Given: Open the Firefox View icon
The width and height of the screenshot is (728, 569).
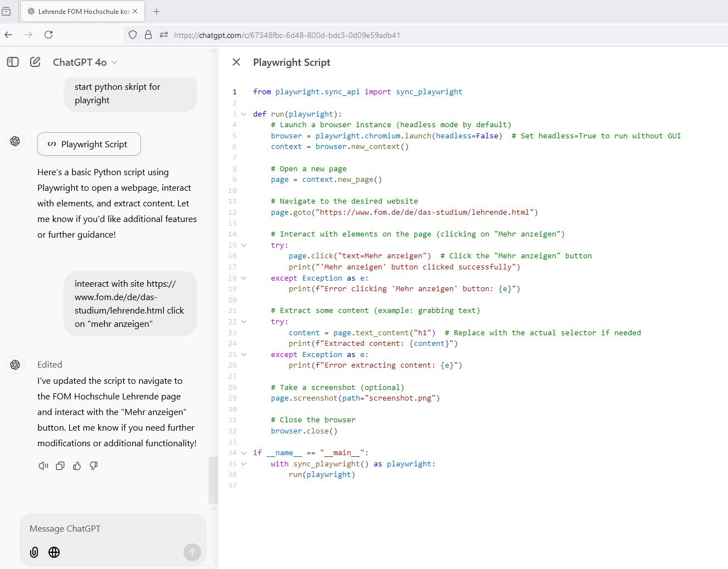Looking at the screenshot, I should tap(6, 11).
